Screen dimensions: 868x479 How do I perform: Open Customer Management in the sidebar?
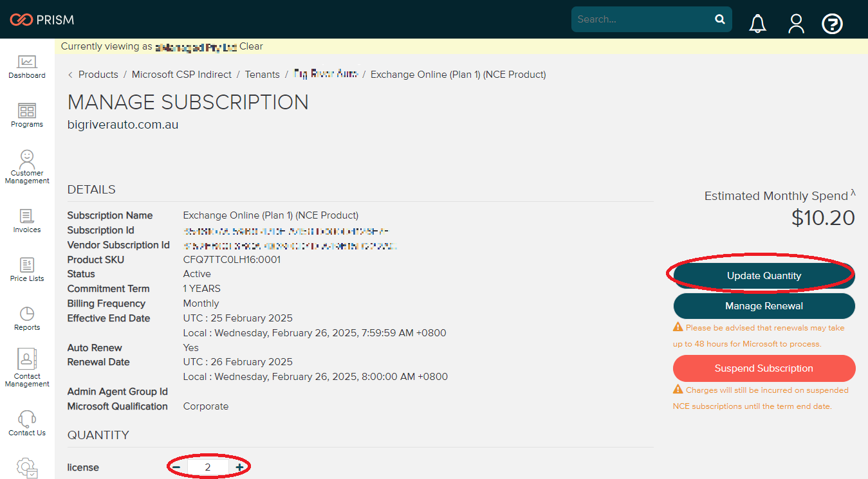(x=27, y=167)
